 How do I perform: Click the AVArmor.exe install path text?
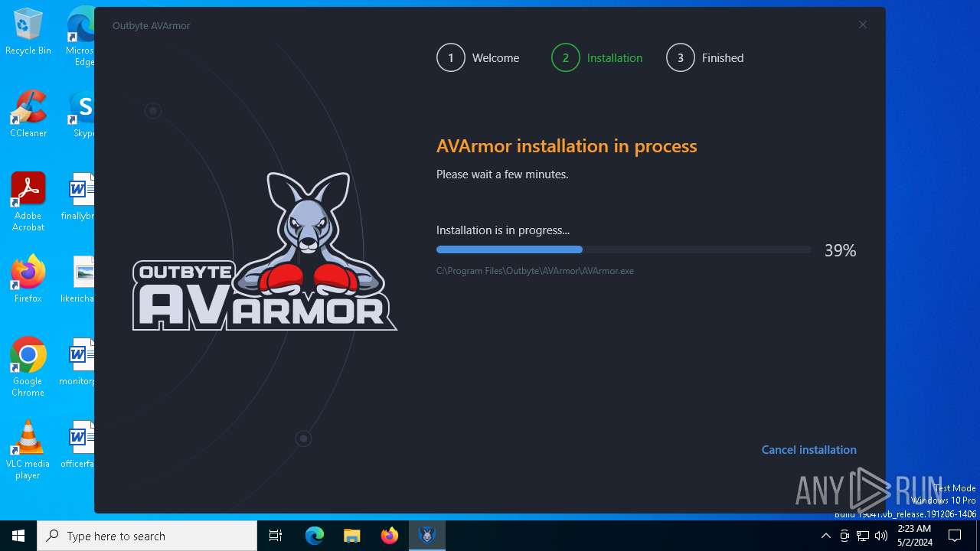pyautogui.click(x=535, y=271)
